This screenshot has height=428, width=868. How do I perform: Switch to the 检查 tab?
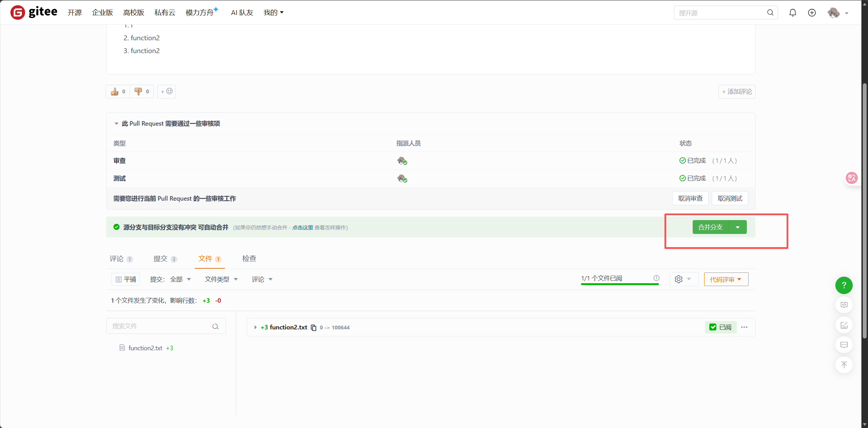pyautogui.click(x=249, y=259)
